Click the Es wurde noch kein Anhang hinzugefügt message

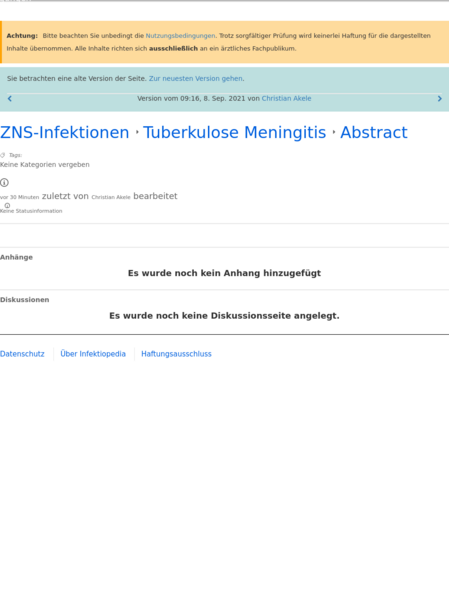(224, 273)
